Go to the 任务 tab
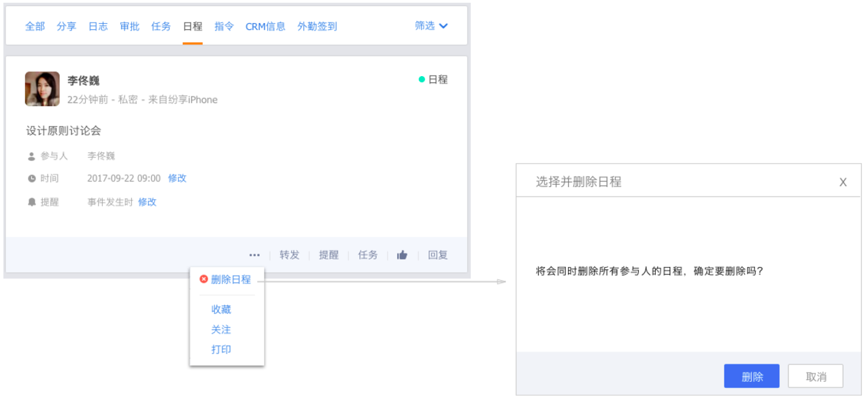This screenshot has width=868, height=403. click(x=161, y=27)
